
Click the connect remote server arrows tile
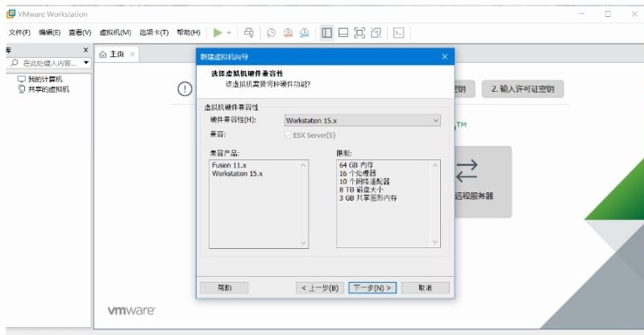[x=483, y=181]
